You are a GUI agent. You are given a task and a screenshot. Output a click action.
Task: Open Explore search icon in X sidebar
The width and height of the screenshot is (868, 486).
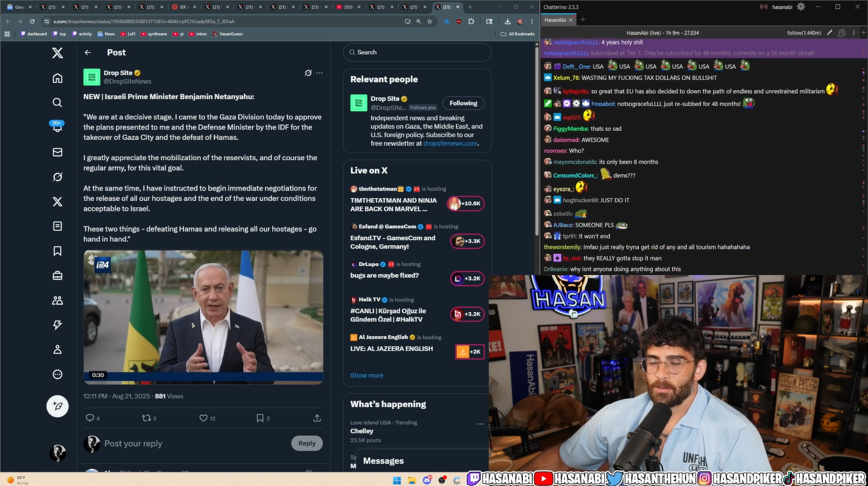(57, 102)
